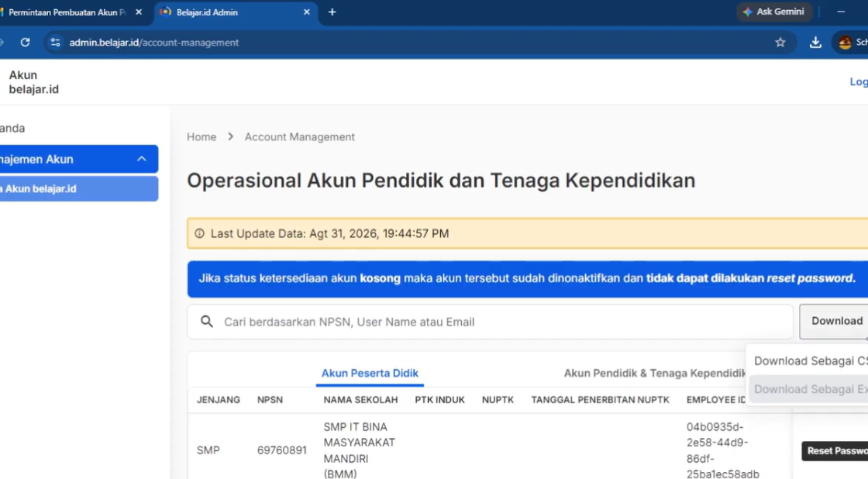Select employee ID starting 04b0935d
Viewport: 868px width, 479px height.
(723, 450)
